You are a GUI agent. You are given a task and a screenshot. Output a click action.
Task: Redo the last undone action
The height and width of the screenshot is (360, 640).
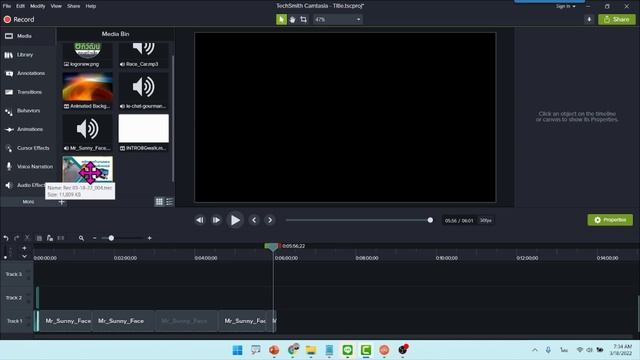click(17, 238)
